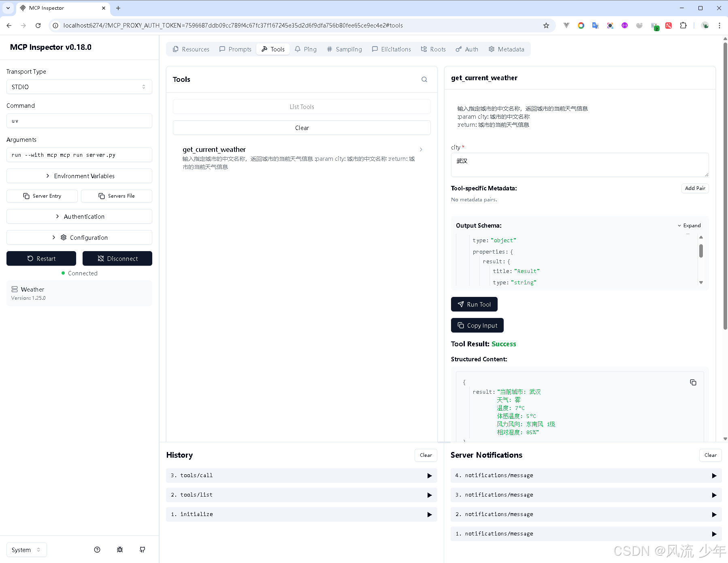Bookmark this page with star icon

[546, 26]
